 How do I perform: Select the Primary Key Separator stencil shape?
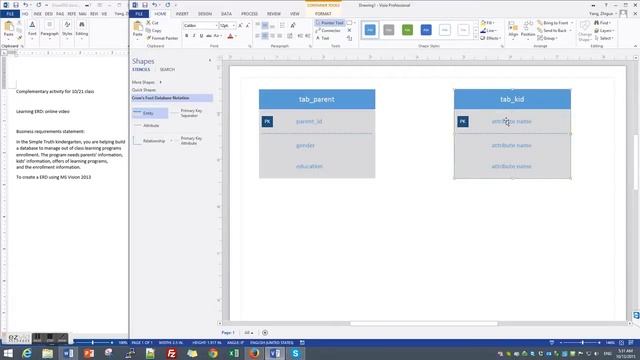click(x=187, y=113)
